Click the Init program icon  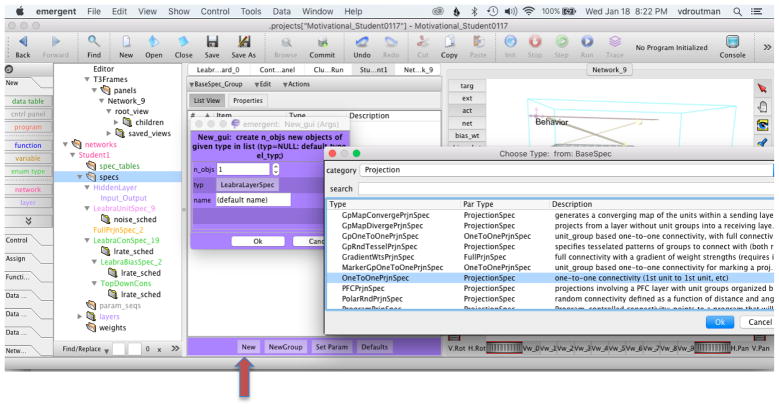pos(511,42)
